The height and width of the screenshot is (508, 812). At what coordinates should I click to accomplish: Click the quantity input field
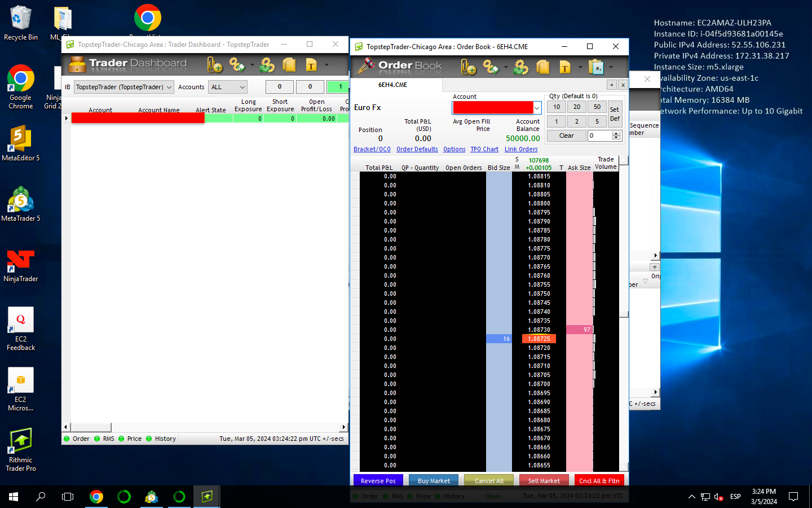point(600,135)
